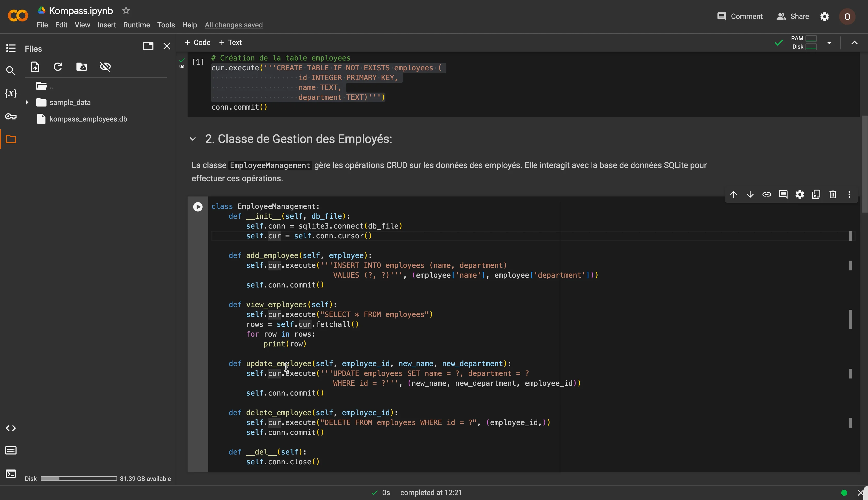This screenshot has height=500, width=868.
Task: Collapse the notebook header
Action: [854, 42]
